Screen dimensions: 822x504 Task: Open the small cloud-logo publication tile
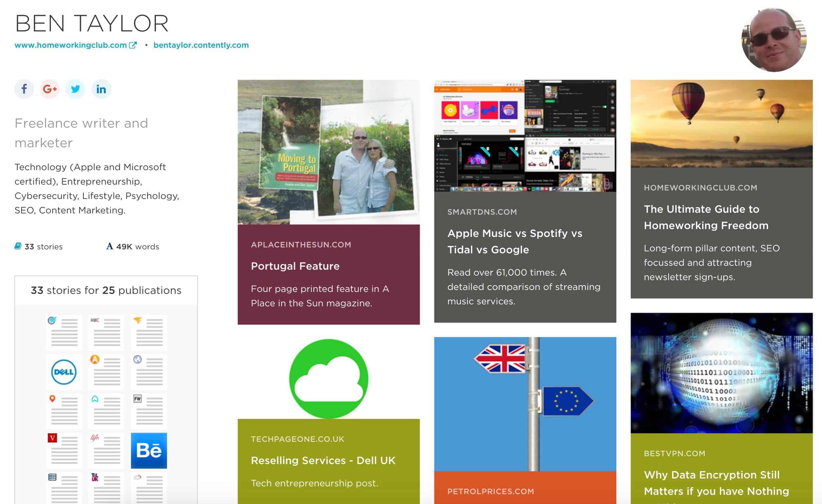149,488
